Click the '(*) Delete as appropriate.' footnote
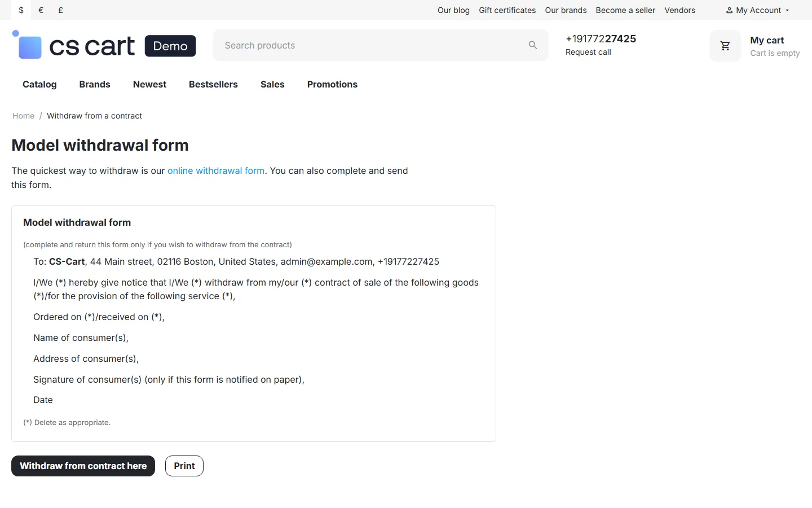 click(67, 422)
